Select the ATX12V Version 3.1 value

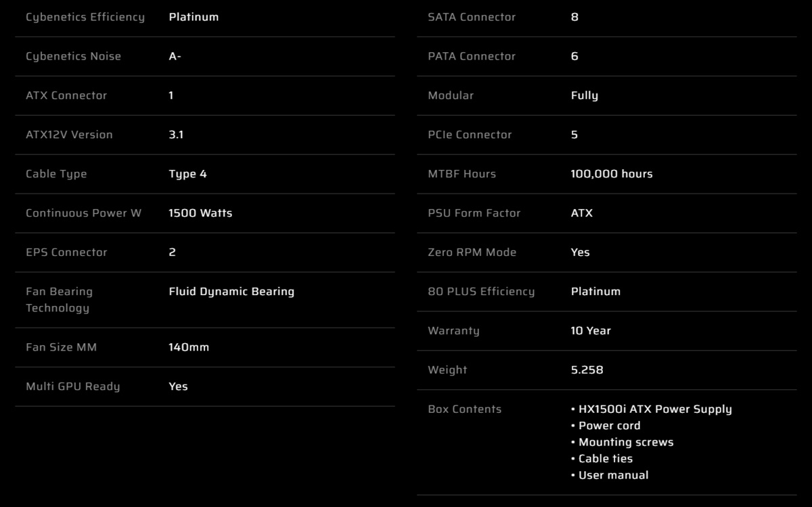(x=176, y=135)
